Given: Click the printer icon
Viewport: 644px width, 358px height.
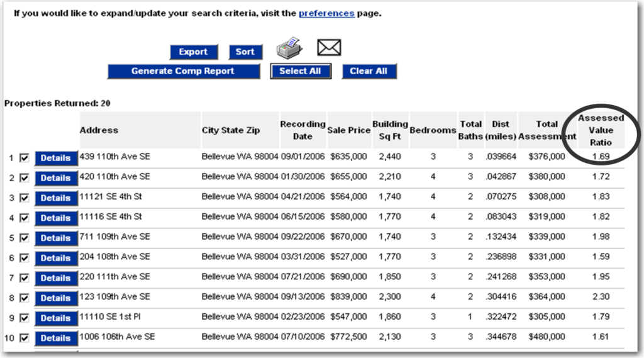Looking at the screenshot, I should [x=289, y=48].
